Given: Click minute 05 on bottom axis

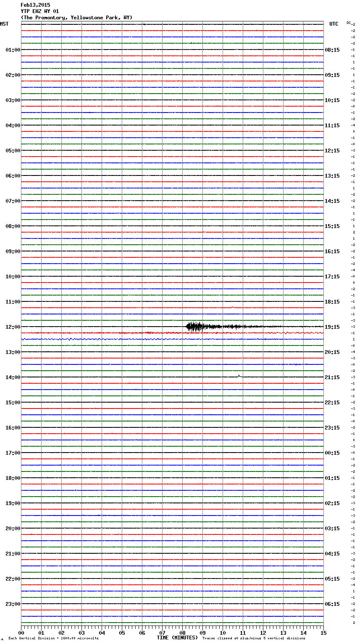Looking at the screenshot, I should [x=122, y=633].
